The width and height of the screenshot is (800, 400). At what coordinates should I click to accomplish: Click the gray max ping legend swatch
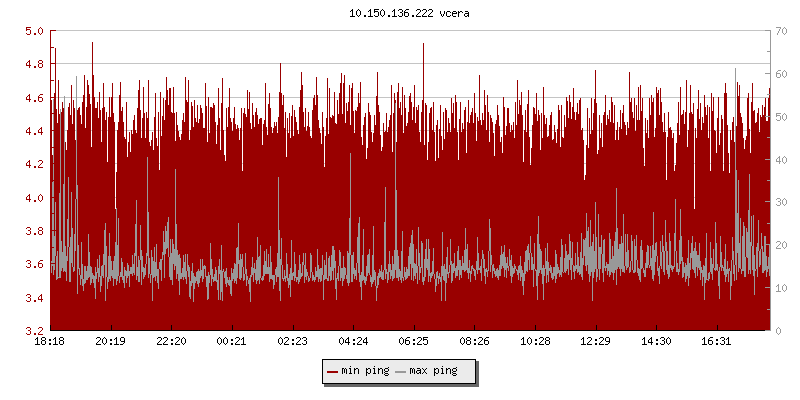401,371
